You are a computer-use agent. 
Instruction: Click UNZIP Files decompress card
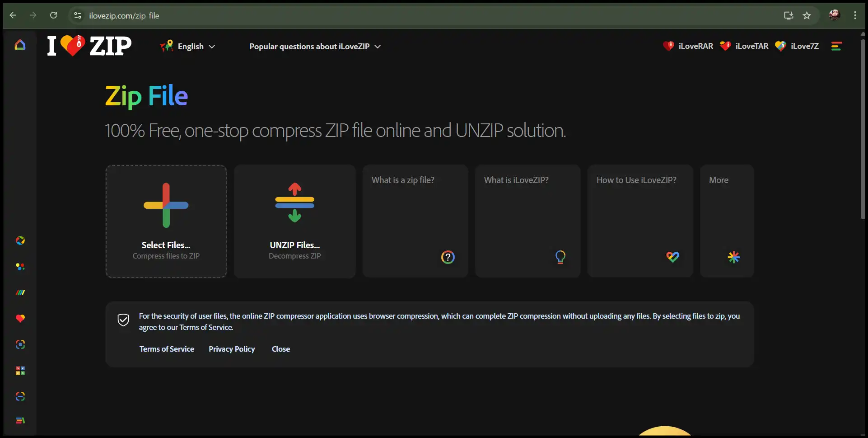point(295,221)
